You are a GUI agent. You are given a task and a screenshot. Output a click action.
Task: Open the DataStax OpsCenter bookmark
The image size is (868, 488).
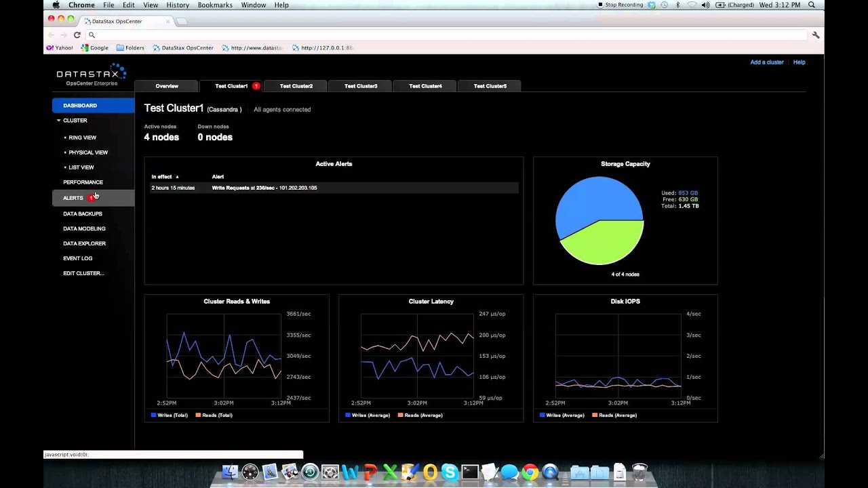click(183, 48)
